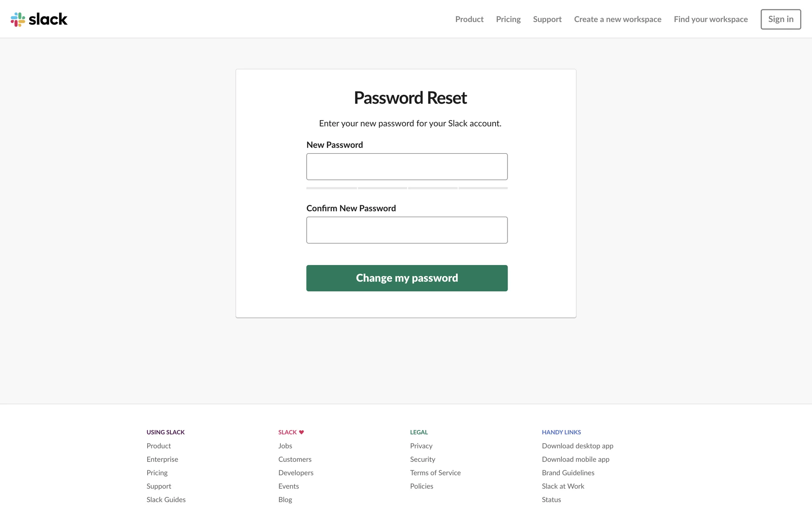Open Support from the header navigation
This screenshot has height=508, width=812.
tap(547, 19)
